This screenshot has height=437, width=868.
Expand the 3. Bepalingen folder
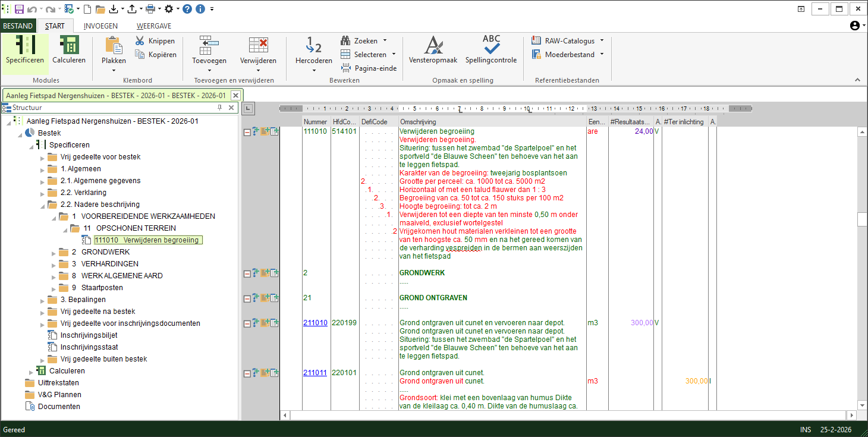click(x=42, y=300)
